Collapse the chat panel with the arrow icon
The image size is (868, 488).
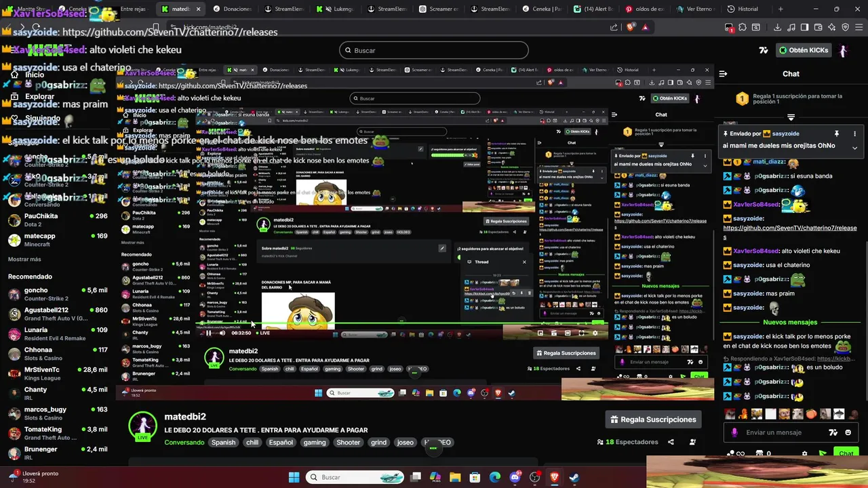723,74
